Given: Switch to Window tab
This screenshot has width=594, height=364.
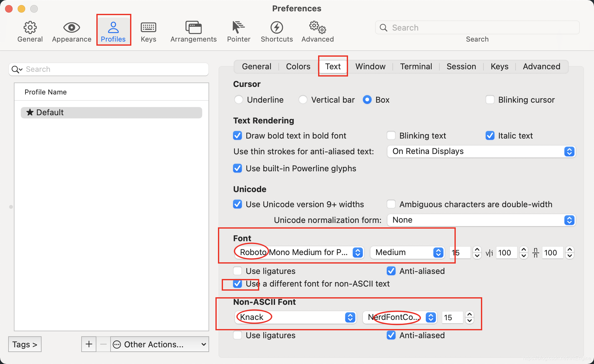Looking at the screenshot, I should [370, 67].
